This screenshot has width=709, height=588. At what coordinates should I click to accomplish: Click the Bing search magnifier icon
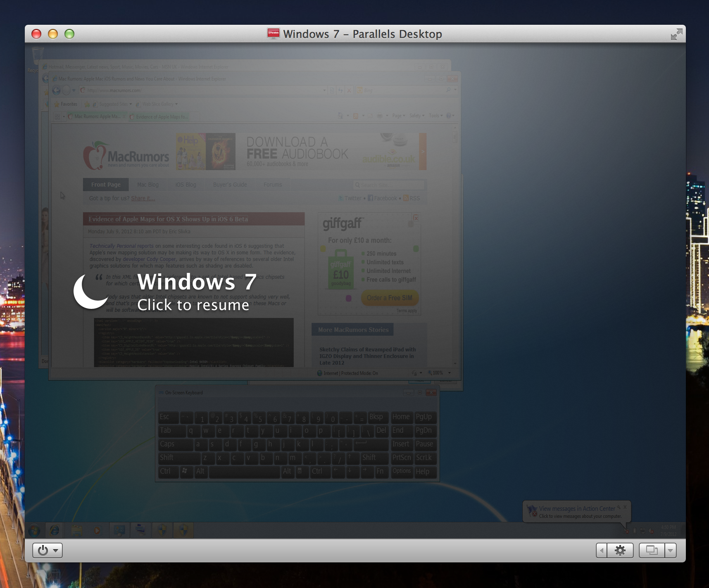(x=449, y=90)
